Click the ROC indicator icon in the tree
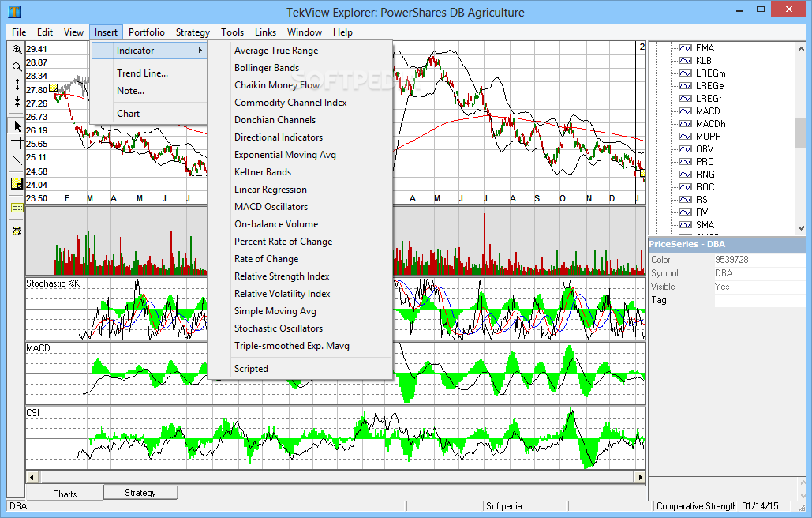The width and height of the screenshot is (812, 518). click(x=686, y=187)
